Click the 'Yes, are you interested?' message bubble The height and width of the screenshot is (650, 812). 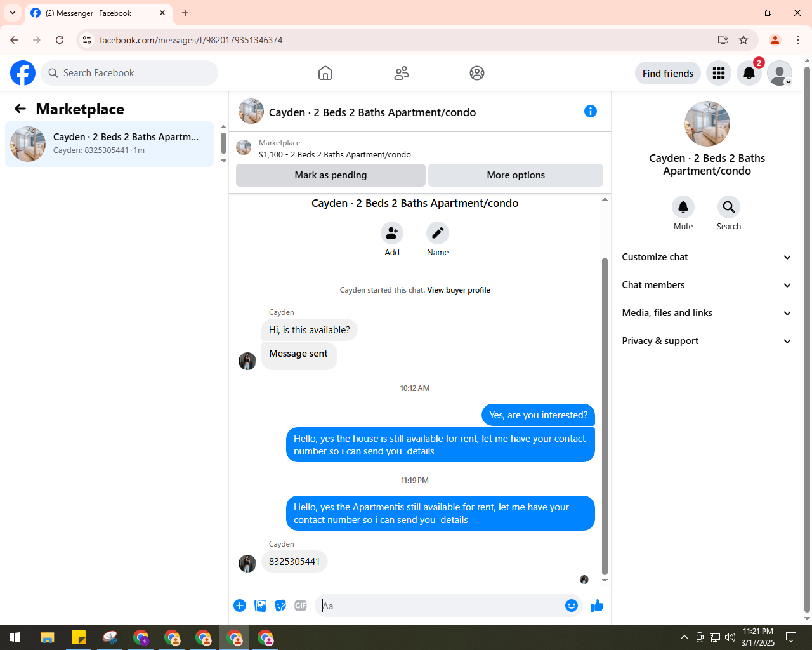pos(539,415)
